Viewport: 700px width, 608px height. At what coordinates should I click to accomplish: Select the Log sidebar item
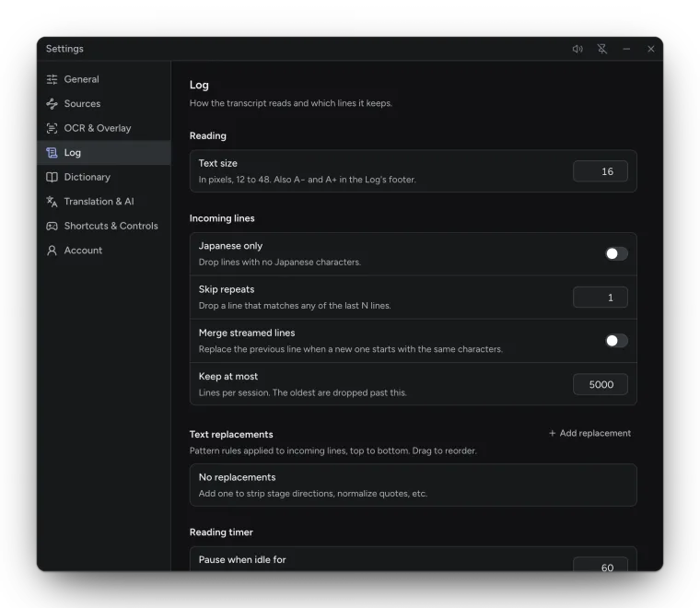103,153
